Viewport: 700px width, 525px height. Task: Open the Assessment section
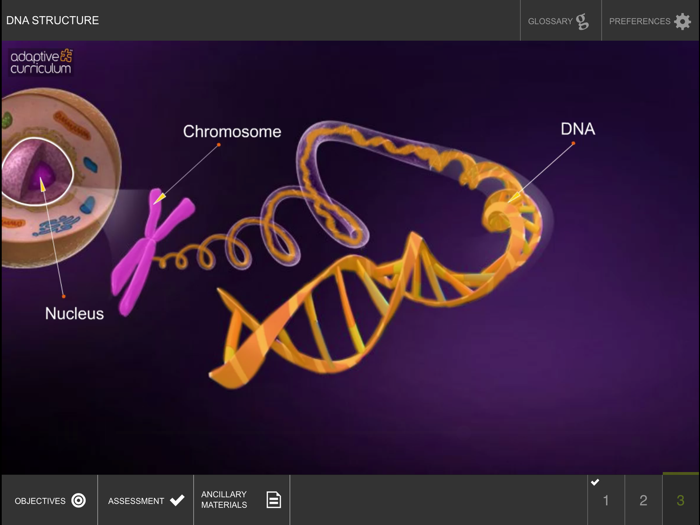[146, 500]
